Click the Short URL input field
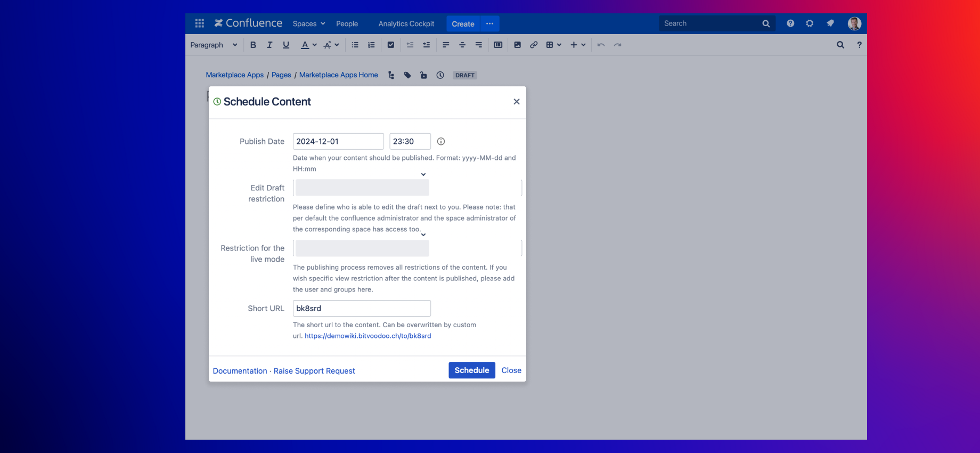 (362, 308)
